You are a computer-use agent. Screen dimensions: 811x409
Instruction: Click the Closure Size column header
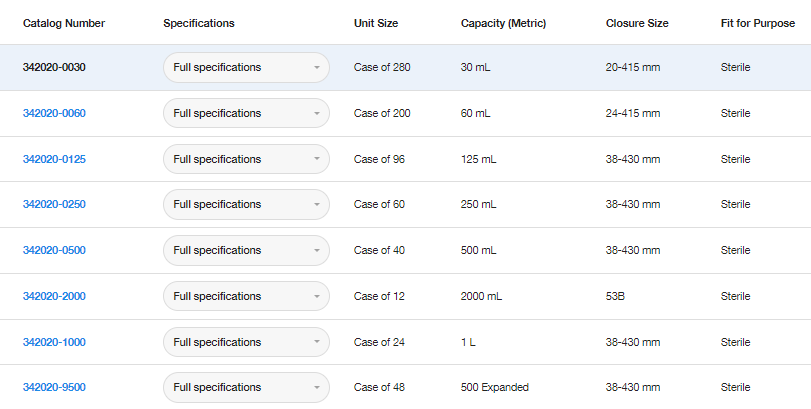[637, 23]
